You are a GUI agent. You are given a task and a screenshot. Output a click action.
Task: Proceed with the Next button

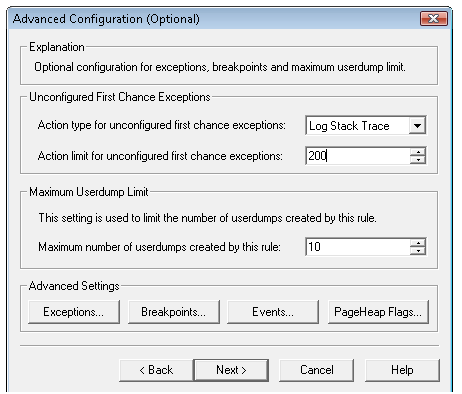tap(231, 370)
